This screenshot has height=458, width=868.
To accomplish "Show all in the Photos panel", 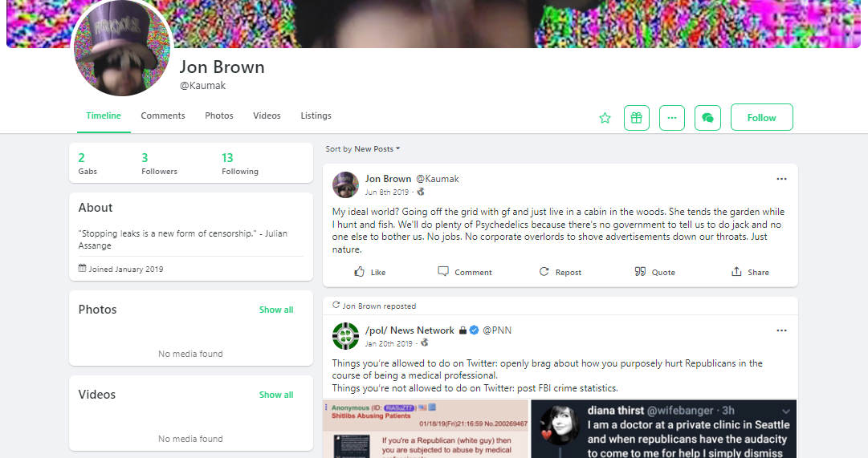I will click(276, 310).
